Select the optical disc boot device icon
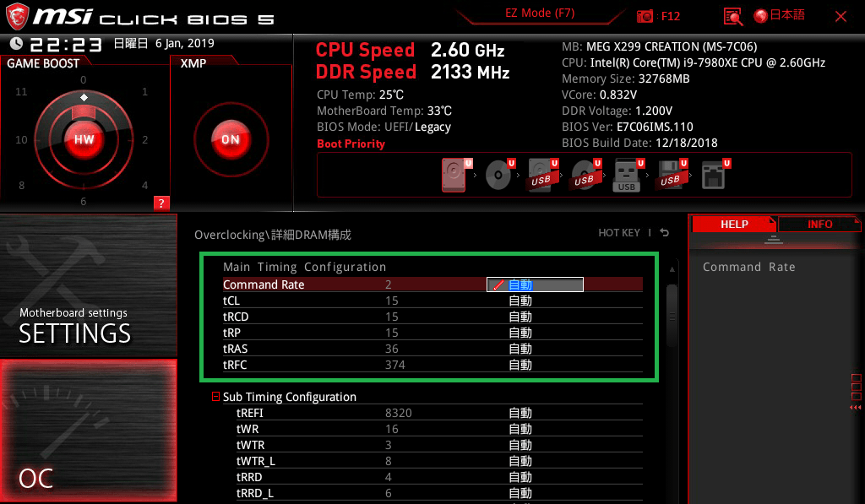Viewport: 865px width, 504px height. coord(500,175)
